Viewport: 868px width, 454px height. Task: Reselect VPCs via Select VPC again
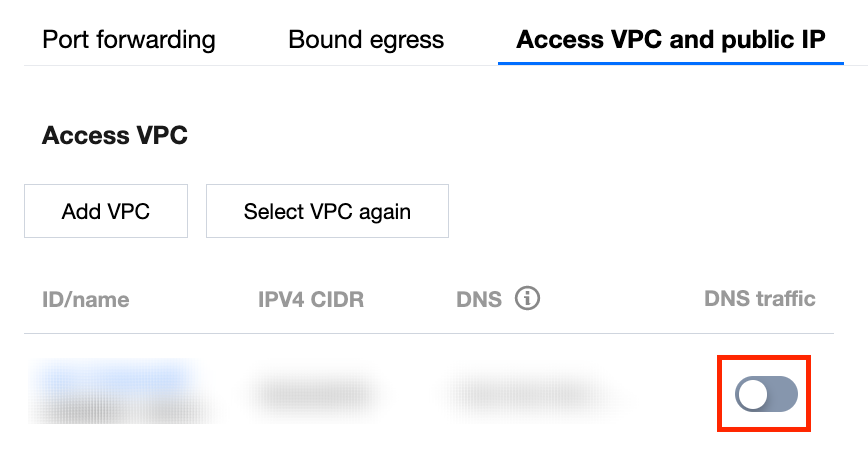pyautogui.click(x=327, y=211)
